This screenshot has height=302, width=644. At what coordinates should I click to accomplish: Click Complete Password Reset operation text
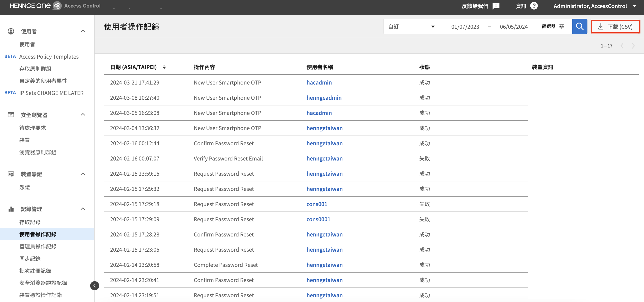(226, 265)
